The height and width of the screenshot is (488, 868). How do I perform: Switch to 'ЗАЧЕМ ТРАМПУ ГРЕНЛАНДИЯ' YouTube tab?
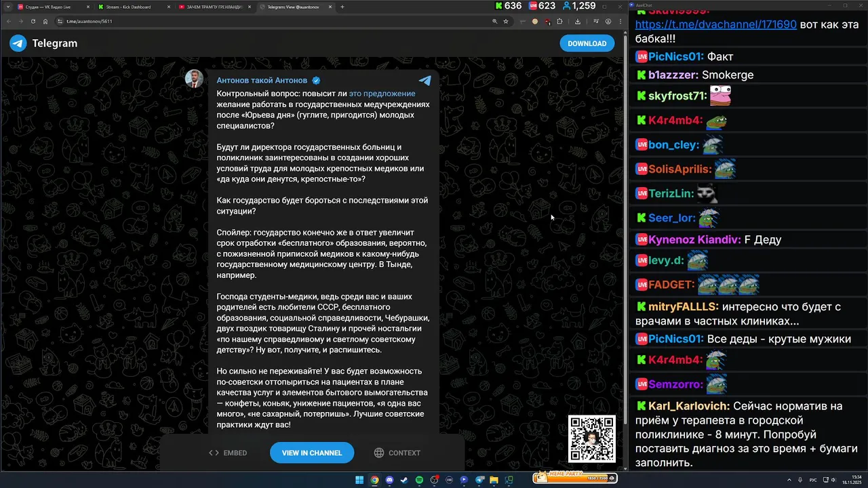(214, 7)
